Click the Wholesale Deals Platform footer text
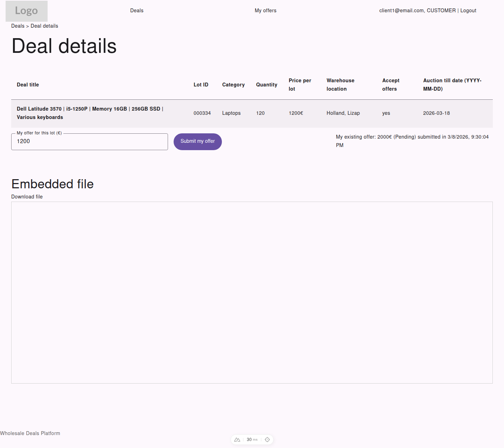The height and width of the screenshot is (448, 504). point(30,433)
